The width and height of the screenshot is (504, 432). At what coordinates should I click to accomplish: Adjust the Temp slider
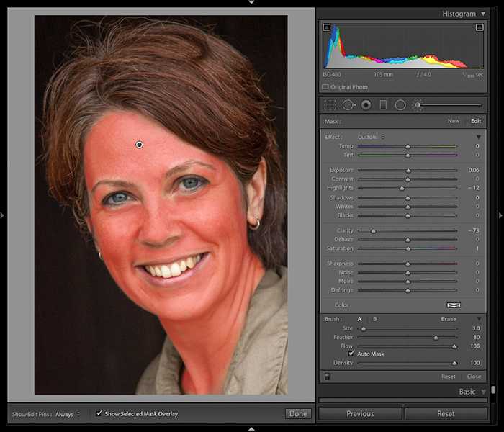pos(408,146)
